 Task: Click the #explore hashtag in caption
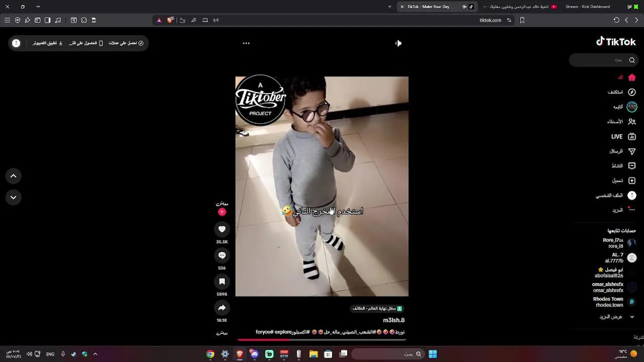283,332
